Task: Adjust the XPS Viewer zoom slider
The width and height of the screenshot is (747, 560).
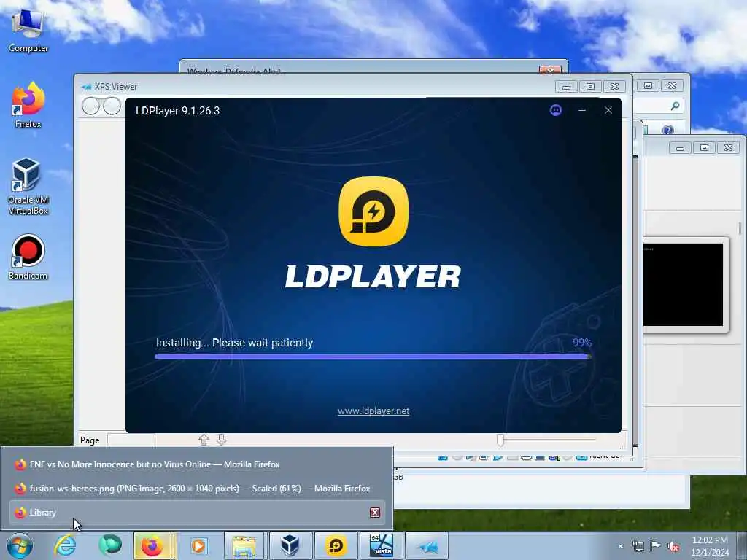Action: [x=500, y=440]
